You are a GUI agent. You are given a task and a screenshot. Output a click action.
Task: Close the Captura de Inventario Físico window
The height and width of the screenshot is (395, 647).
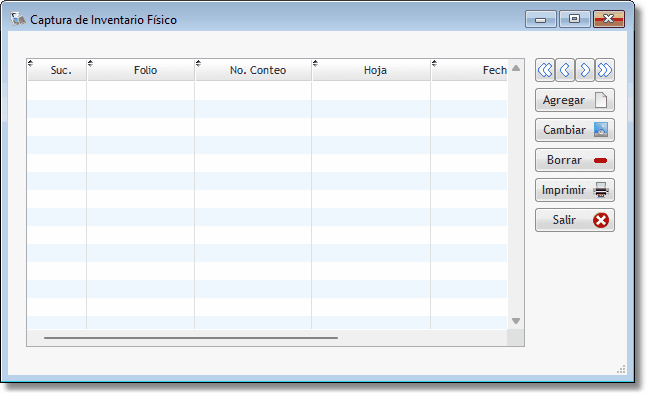coord(609,19)
